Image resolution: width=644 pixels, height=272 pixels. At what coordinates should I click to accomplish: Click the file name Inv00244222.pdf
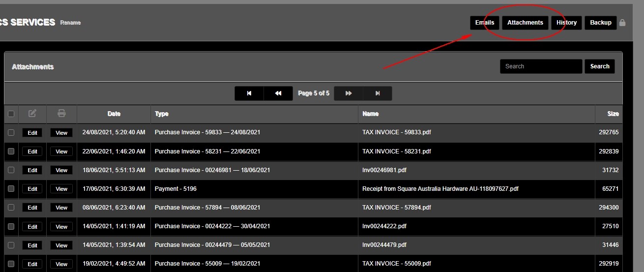[384, 226]
